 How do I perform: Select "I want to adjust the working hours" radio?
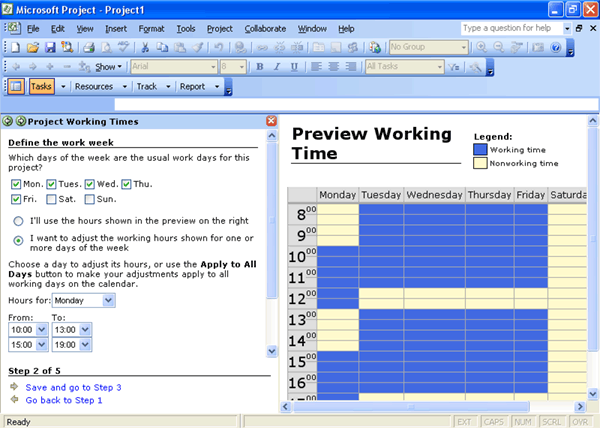coord(18,241)
